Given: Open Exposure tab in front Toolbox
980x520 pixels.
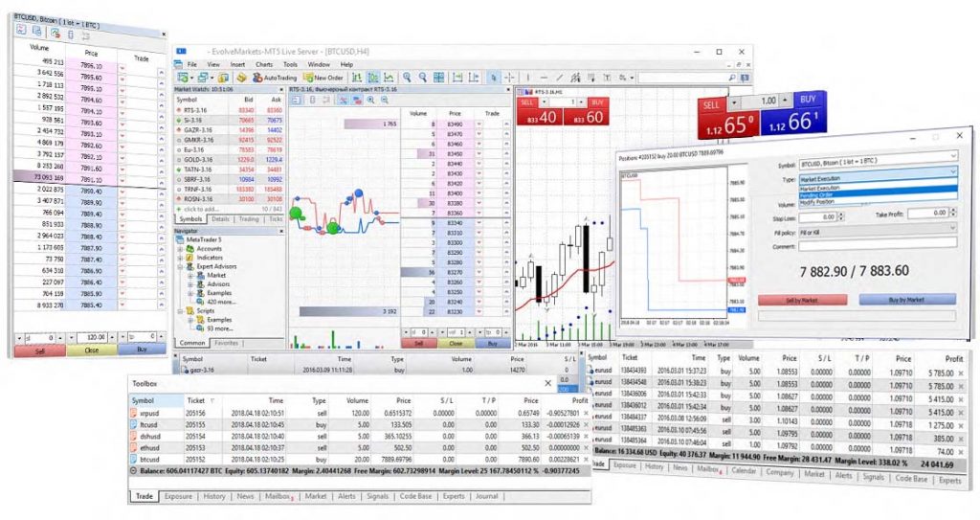Looking at the screenshot, I should click(178, 496).
